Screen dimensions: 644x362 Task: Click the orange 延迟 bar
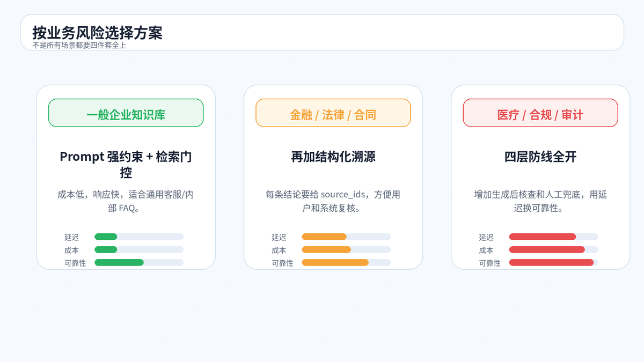346,237
